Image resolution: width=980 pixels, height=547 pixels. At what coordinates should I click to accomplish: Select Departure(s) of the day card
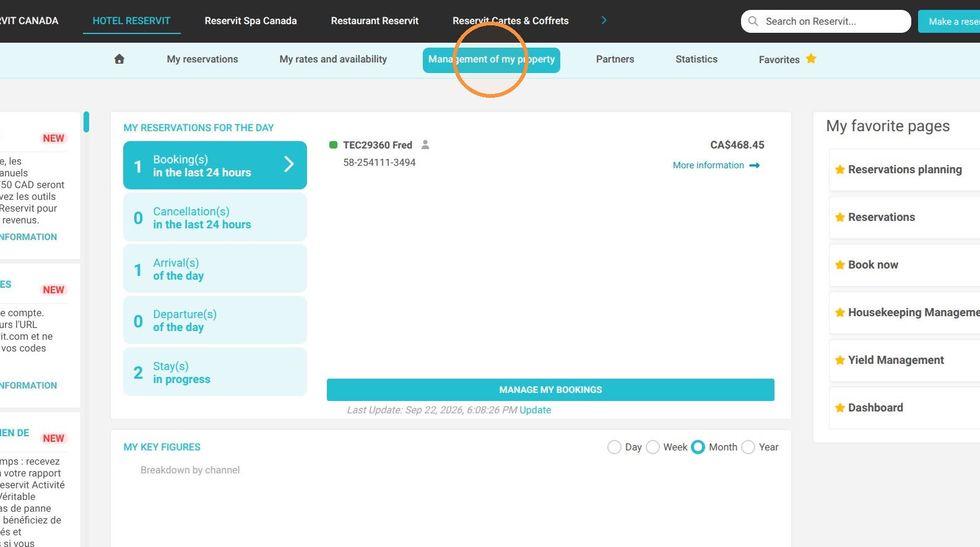tap(215, 320)
